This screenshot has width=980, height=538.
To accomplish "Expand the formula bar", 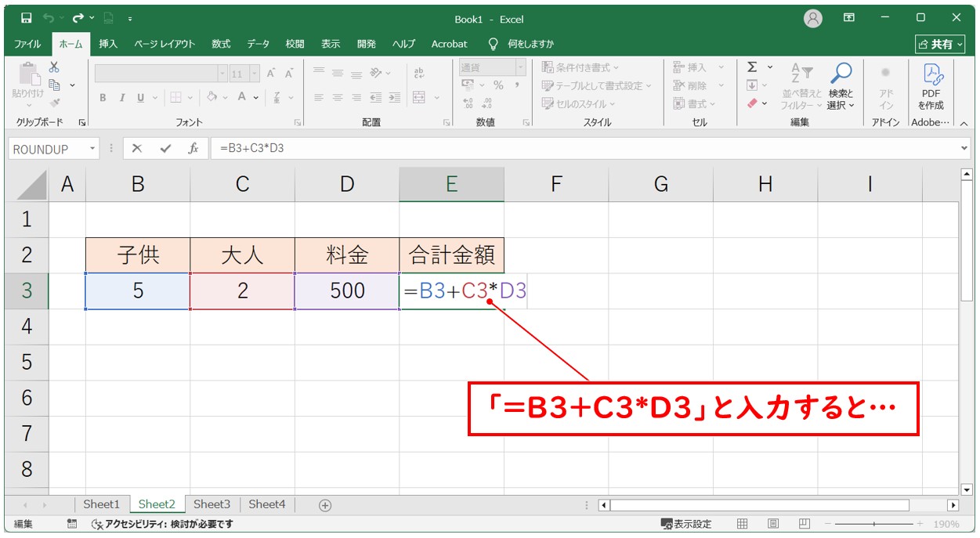I will click(x=964, y=148).
